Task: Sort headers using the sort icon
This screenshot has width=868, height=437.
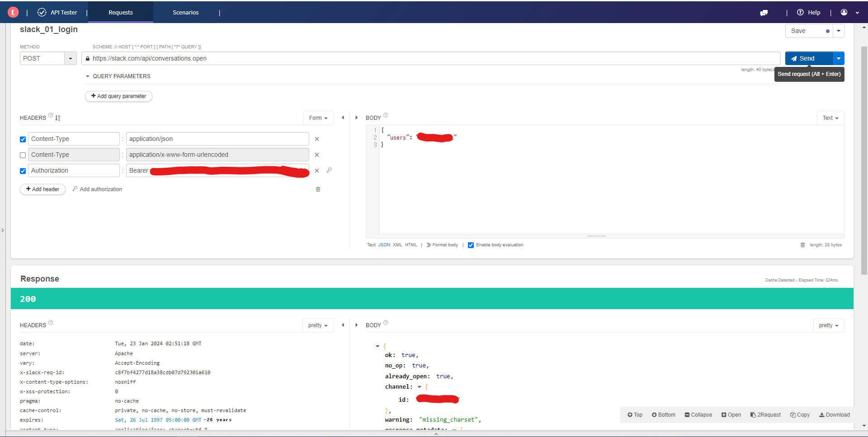Action: (58, 118)
